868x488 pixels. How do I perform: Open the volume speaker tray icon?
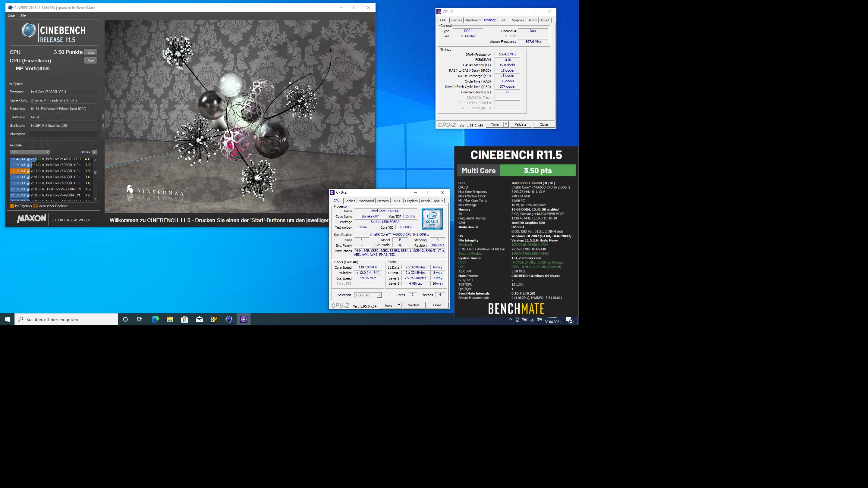point(539,320)
